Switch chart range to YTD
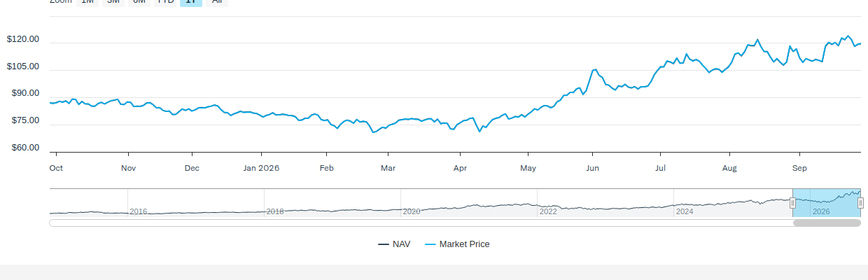 pyautogui.click(x=166, y=2)
